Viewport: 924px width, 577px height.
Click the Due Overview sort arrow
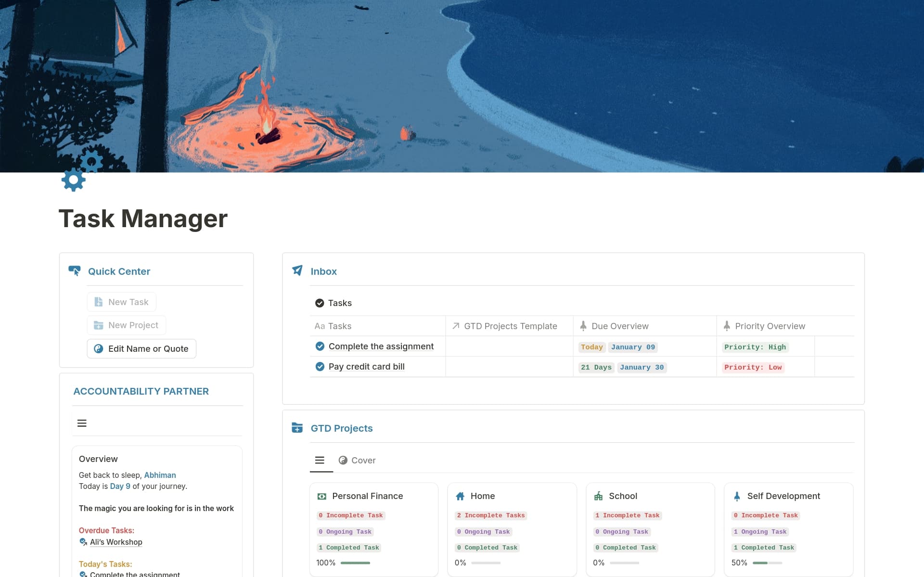(x=583, y=326)
